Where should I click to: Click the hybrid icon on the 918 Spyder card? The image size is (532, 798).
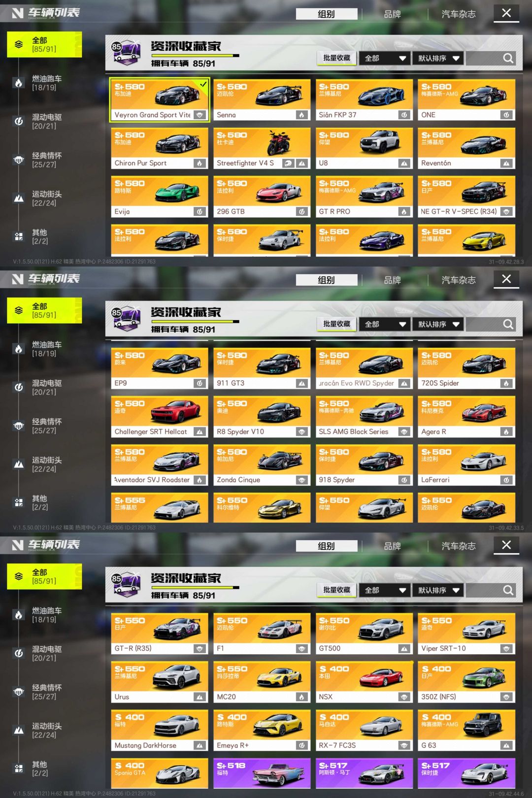coord(404,480)
